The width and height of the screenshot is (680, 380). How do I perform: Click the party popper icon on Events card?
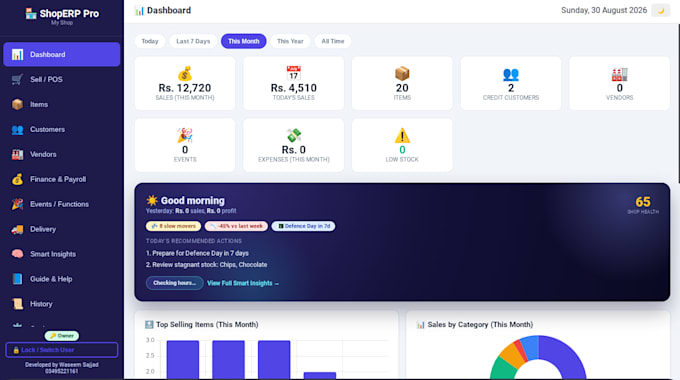pyautogui.click(x=185, y=136)
